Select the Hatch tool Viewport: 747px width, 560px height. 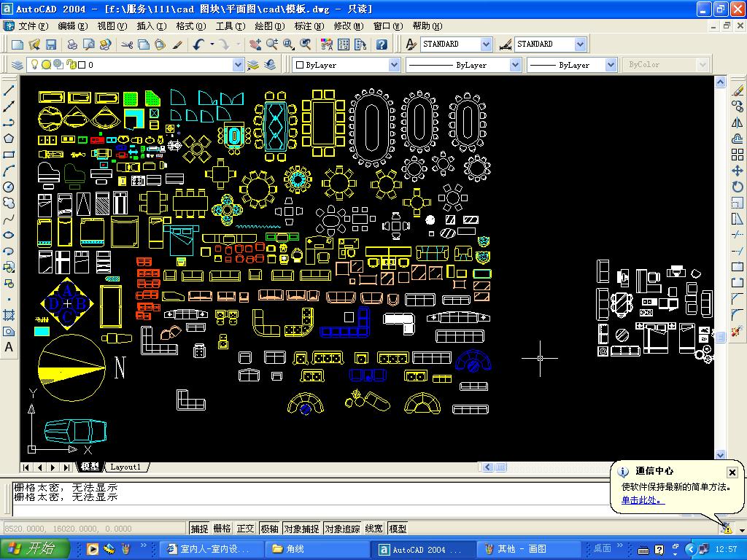[x=9, y=315]
